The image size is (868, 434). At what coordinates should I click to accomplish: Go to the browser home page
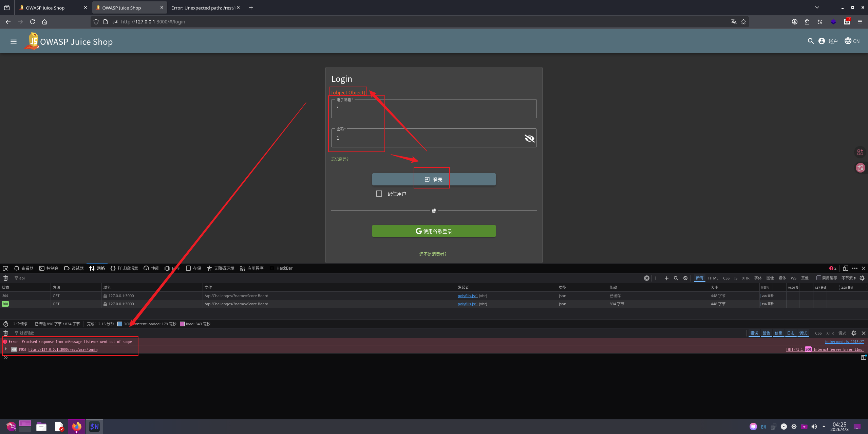pos(44,22)
